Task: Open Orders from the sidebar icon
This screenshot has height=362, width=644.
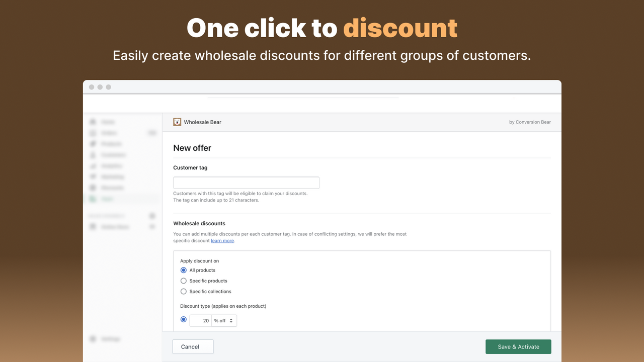Action: click(93, 133)
